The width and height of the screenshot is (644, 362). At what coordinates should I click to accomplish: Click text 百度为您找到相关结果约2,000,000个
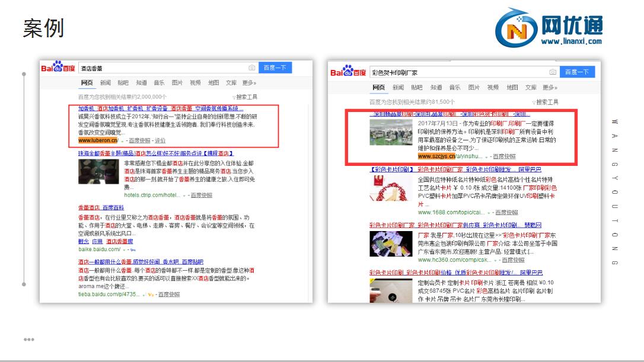[122, 97]
